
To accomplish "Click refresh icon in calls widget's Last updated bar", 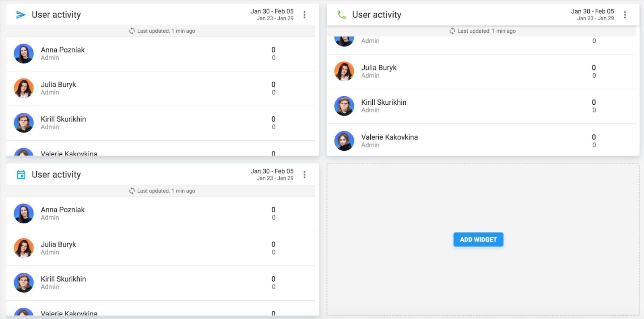I will (452, 31).
